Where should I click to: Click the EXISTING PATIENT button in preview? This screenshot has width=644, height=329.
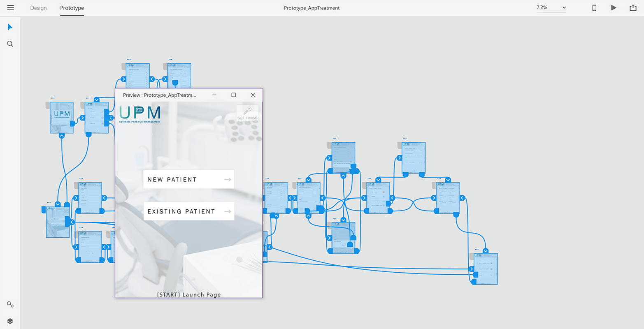[189, 211]
